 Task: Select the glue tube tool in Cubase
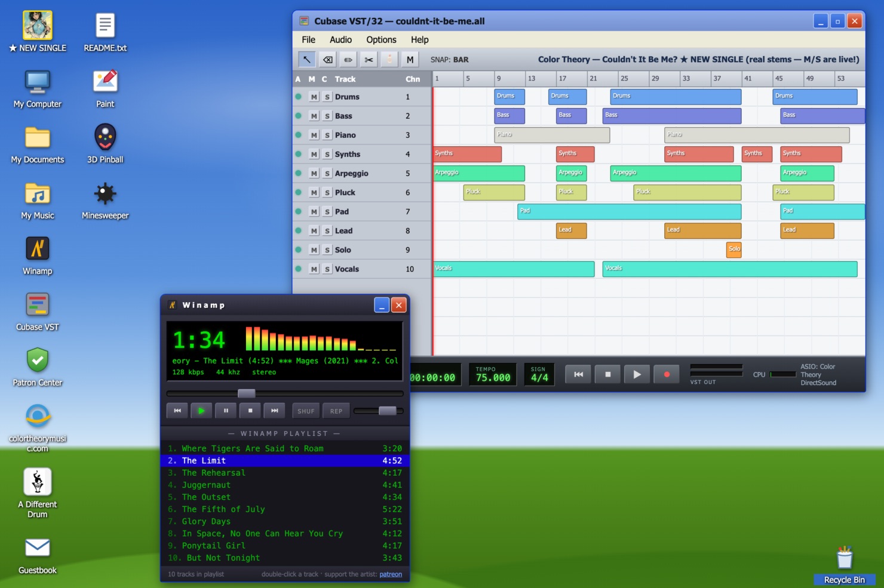pos(389,59)
